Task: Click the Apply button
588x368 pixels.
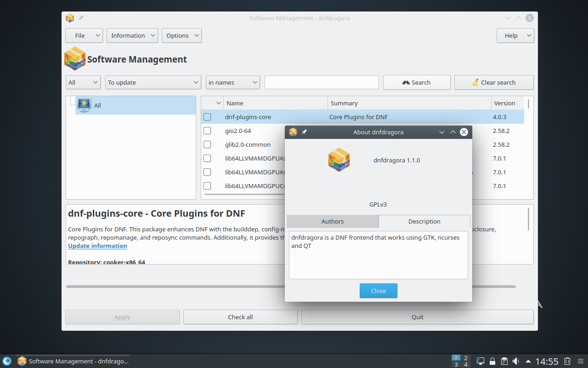Action: click(x=122, y=317)
